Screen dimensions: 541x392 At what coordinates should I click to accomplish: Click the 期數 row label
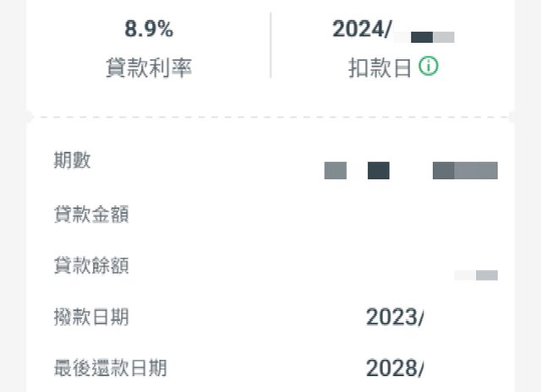coord(72,161)
